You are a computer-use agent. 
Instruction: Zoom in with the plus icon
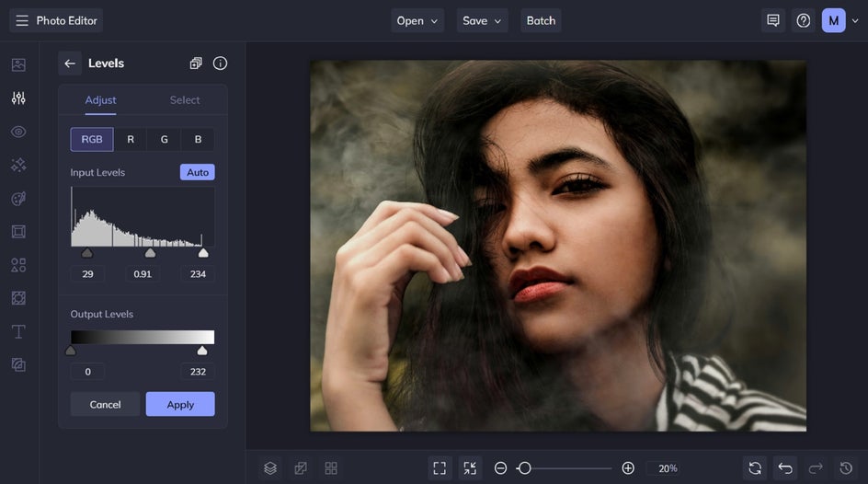(x=628, y=468)
